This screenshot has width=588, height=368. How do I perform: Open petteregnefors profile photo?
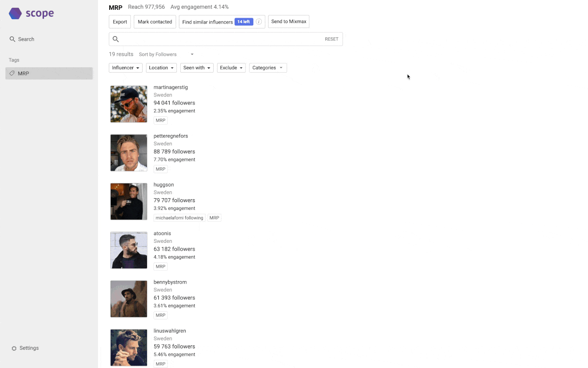(x=129, y=153)
